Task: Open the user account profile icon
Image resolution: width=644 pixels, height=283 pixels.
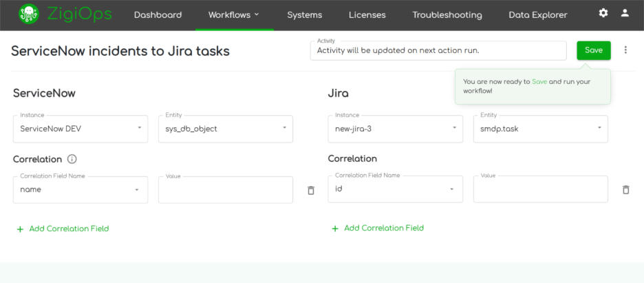Action: 625,13
